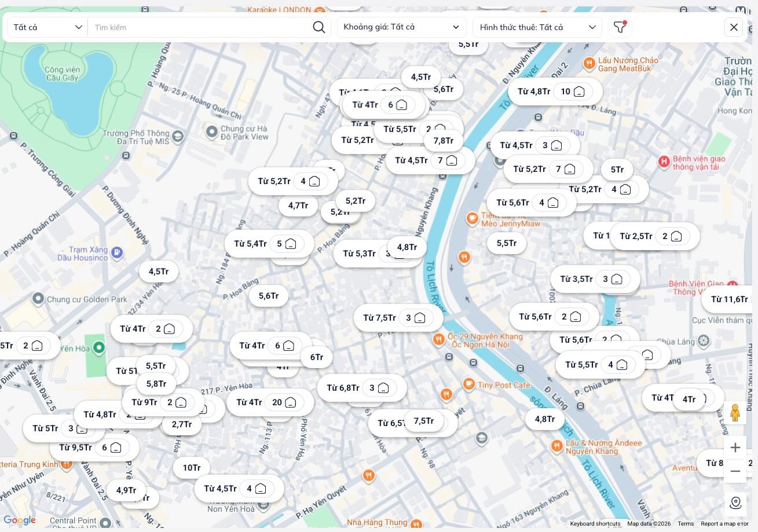Viewport: 758px width, 532px height.
Task: Click the my-location pin icon
Action: tap(735, 503)
